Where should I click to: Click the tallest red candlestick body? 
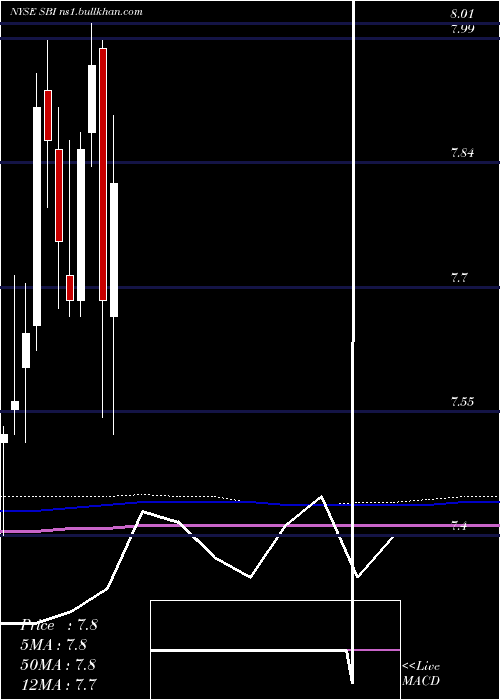(x=103, y=174)
